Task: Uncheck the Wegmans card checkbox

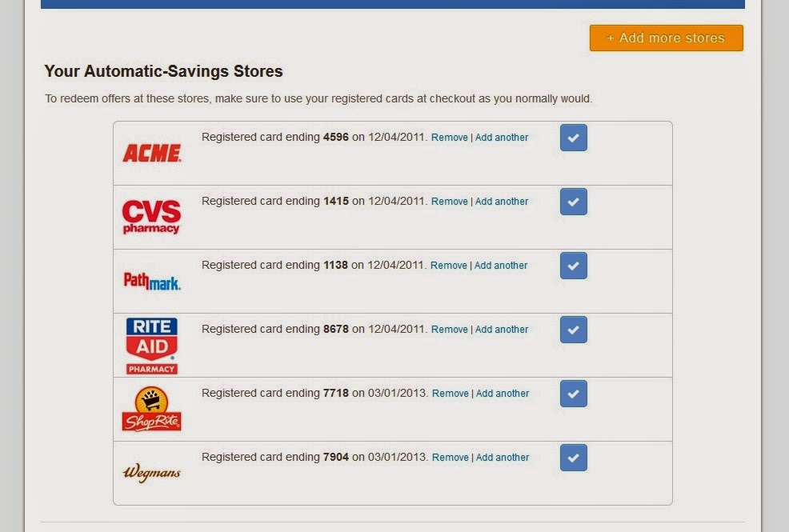Action: pyautogui.click(x=574, y=458)
